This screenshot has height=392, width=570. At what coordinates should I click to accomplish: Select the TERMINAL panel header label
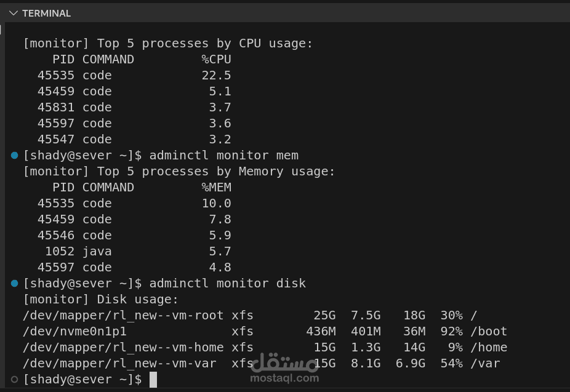(x=47, y=14)
